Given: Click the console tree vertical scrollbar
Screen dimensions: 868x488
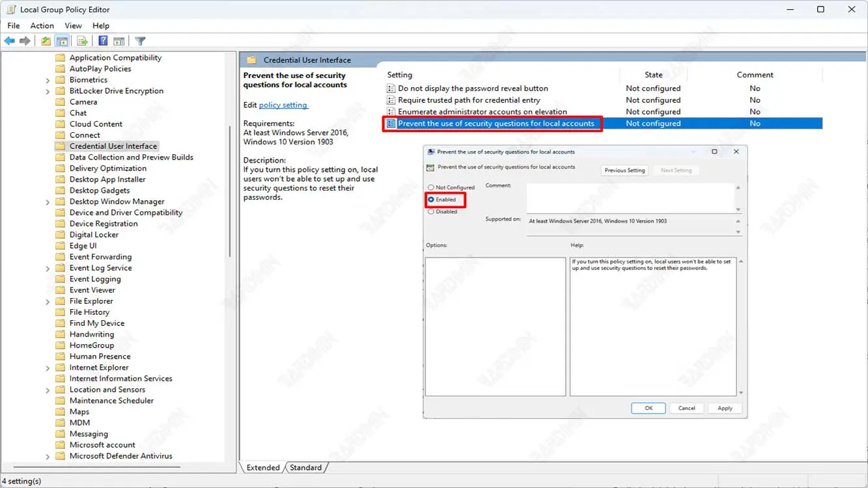Looking at the screenshot, I should pos(231,191).
